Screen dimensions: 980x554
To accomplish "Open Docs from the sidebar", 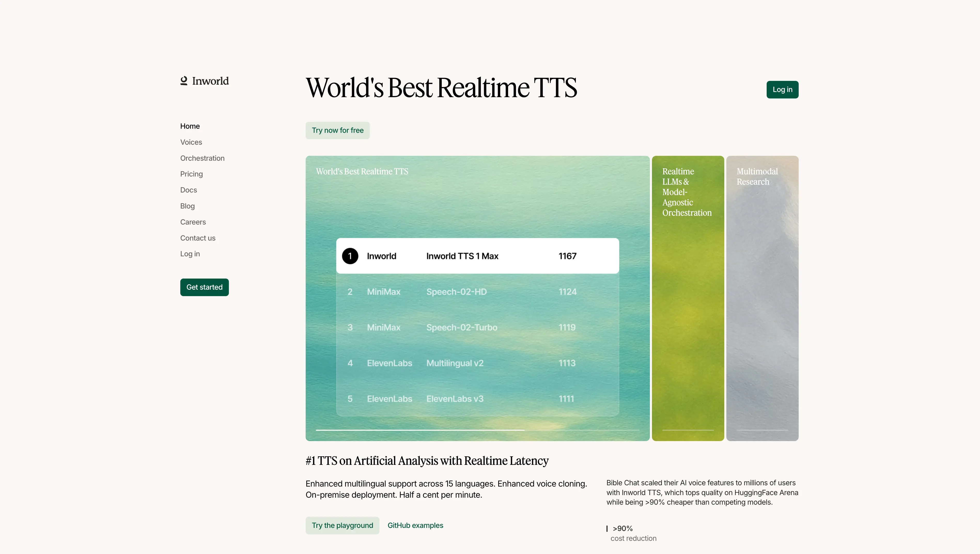I will coord(188,190).
